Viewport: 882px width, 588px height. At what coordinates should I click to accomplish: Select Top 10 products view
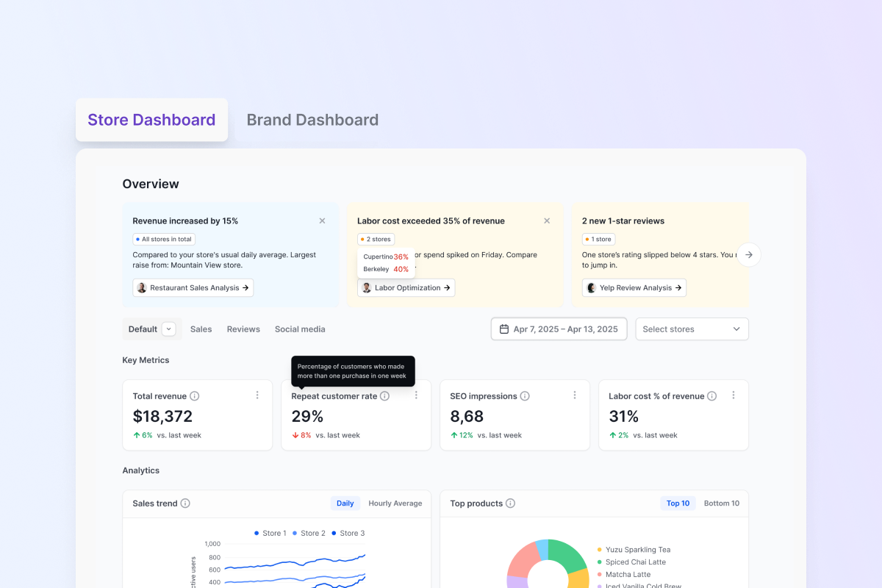pyautogui.click(x=678, y=503)
